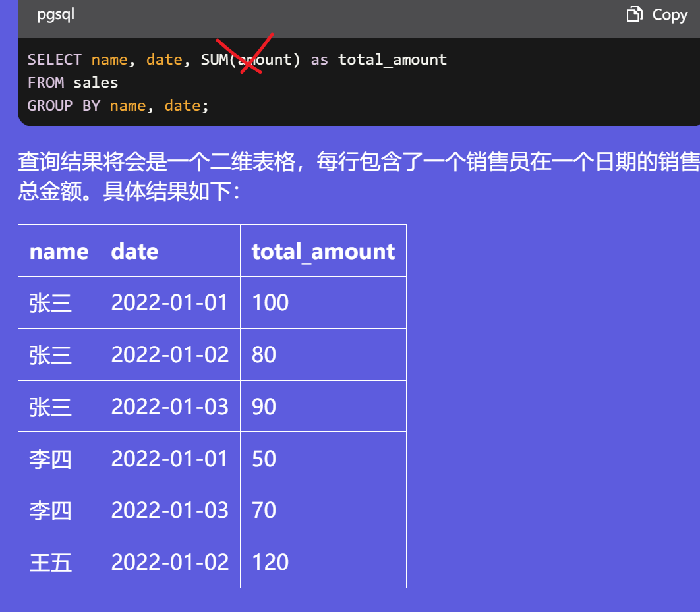The height and width of the screenshot is (612, 700).
Task: Select the name column header
Action: [59, 251]
